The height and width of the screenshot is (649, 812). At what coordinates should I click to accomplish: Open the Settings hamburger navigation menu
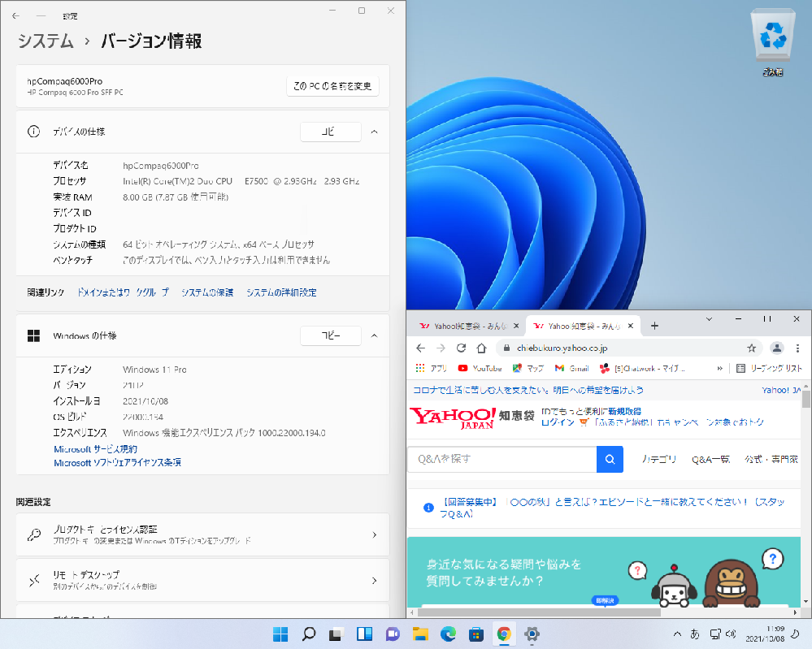[x=41, y=16]
